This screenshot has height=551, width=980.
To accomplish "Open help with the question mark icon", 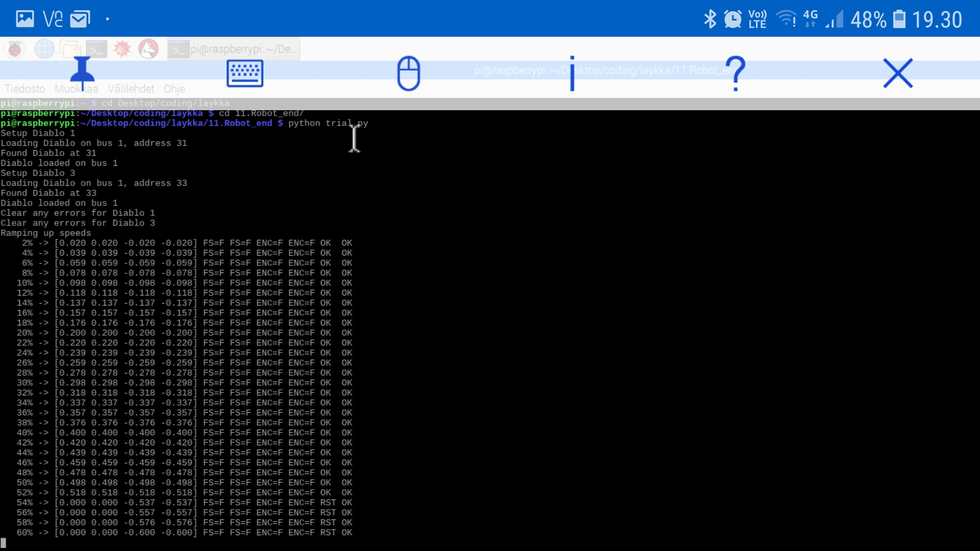I will click(735, 73).
